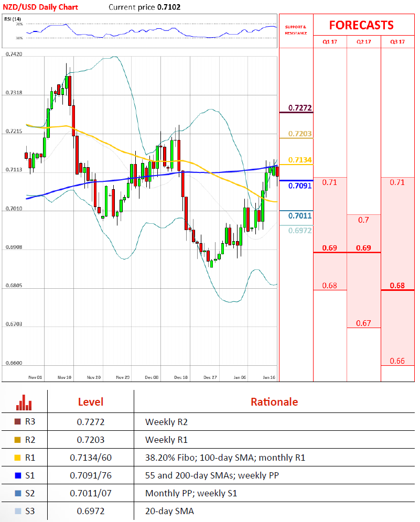
Task: Click the Q3 17 bold median forecast 0.68
Action: (x=397, y=286)
